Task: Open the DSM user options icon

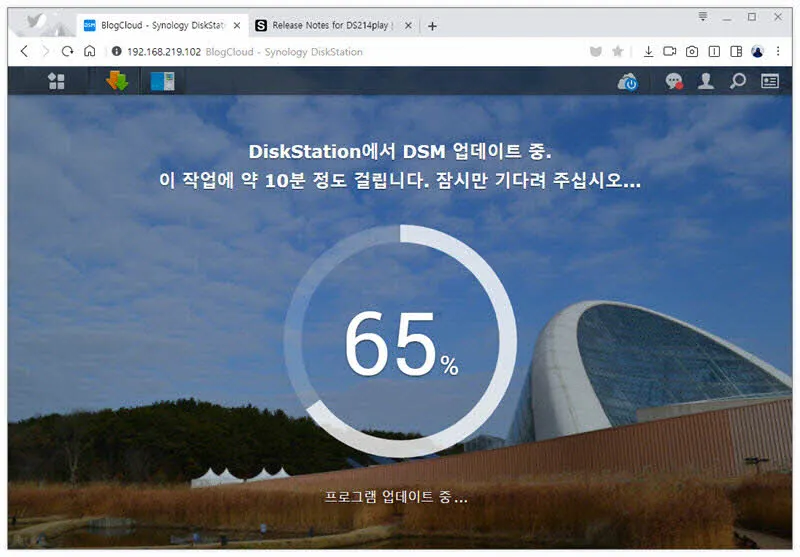Action: pos(706,82)
